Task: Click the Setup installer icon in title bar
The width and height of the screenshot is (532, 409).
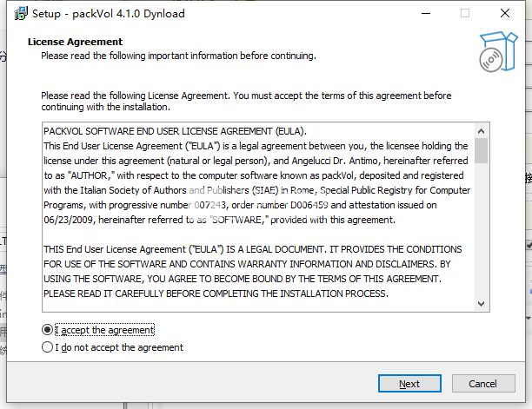Action: tap(21, 14)
